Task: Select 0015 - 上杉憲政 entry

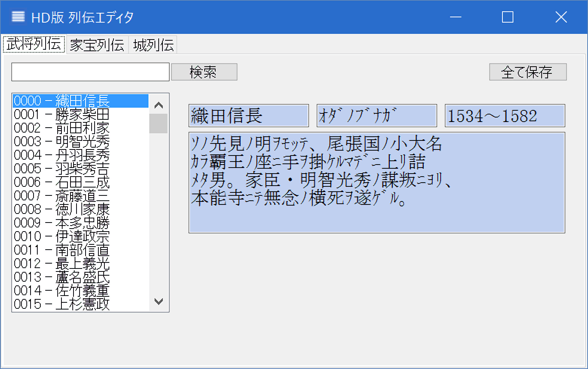Action: 61,304
